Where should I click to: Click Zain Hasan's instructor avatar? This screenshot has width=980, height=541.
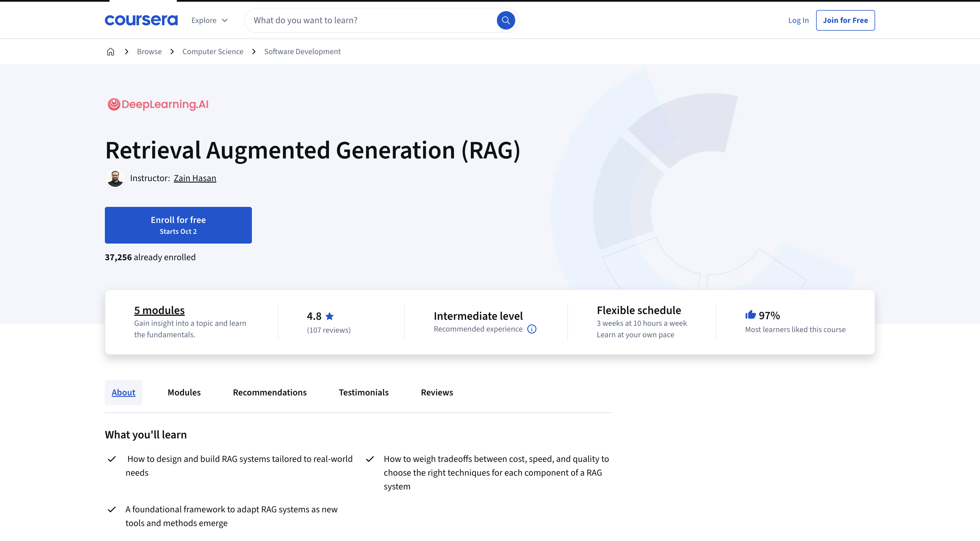coord(115,178)
